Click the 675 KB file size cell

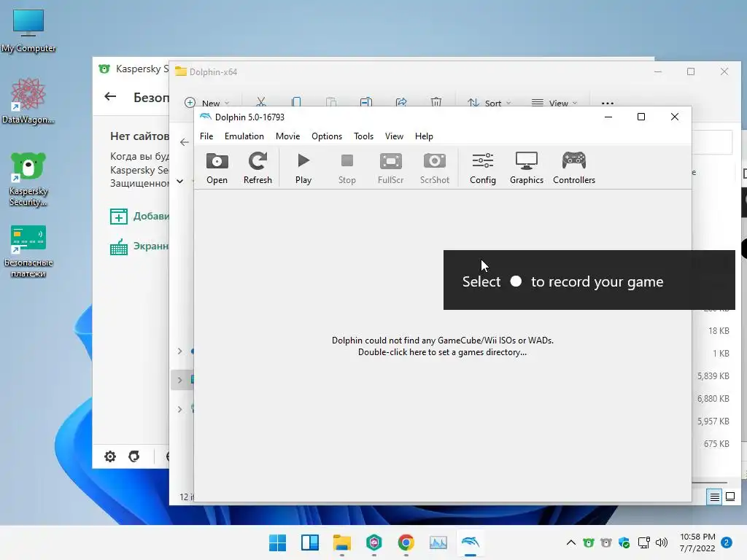(716, 444)
